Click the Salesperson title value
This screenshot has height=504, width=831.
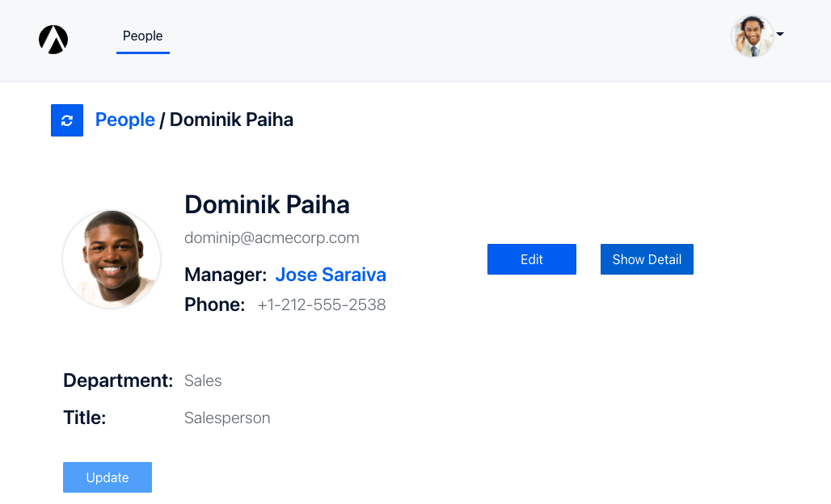[227, 418]
